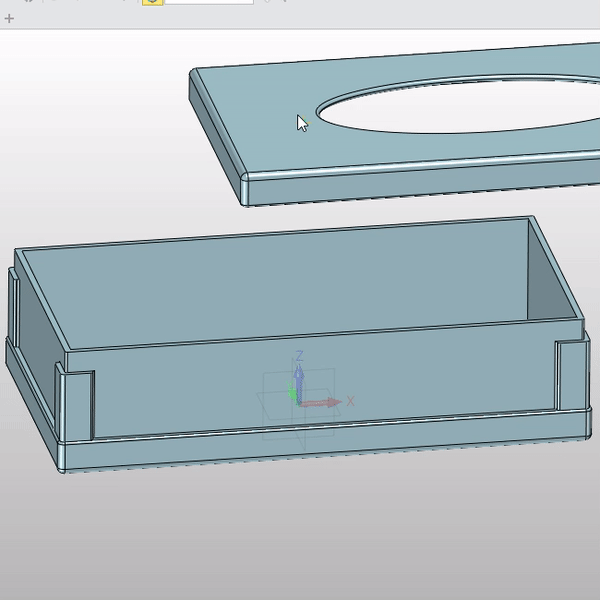Click the red X axis arrow
The image size is (600, 600).
tap(321, 403)
